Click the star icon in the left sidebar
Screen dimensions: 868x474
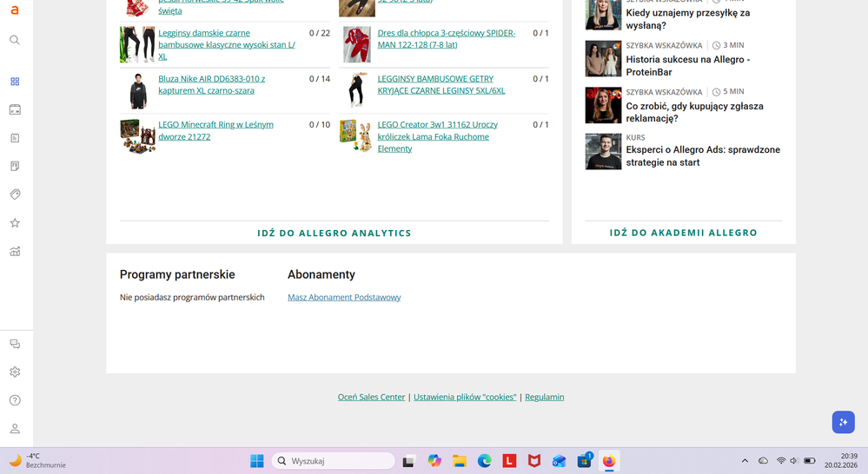point(15,223)
